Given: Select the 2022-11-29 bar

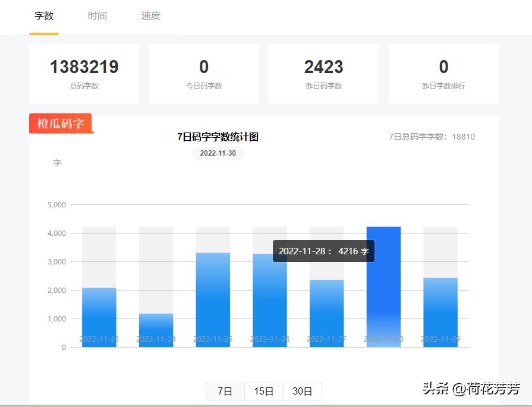Looking at the screenshot, I should click(440, 312).
